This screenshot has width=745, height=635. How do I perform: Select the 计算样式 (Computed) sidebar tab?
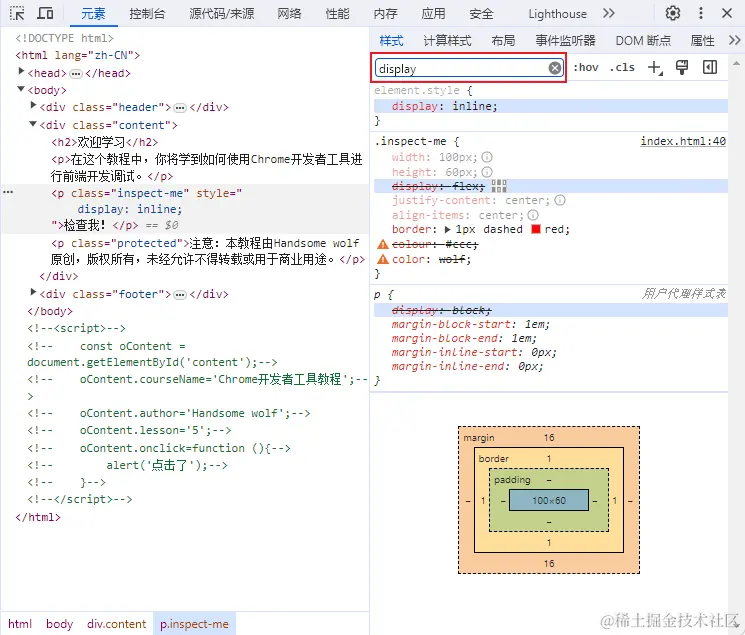447,40
